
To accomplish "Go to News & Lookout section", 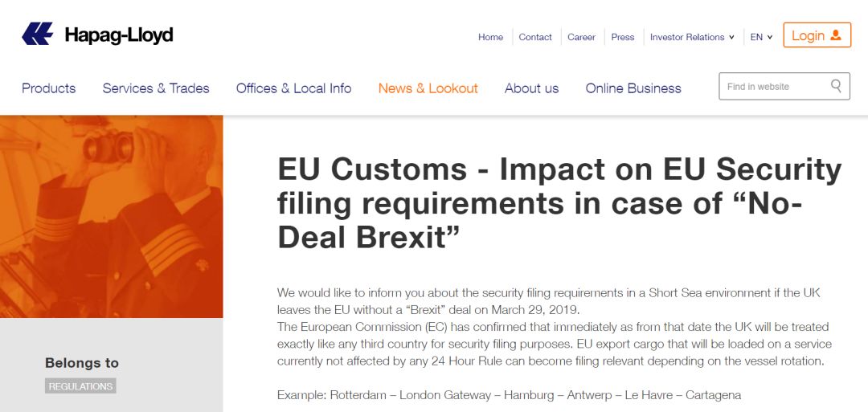I will [428, 88].
